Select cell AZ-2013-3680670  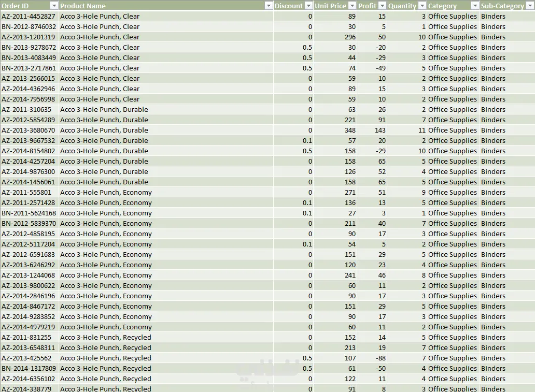[x=29, y=130]
